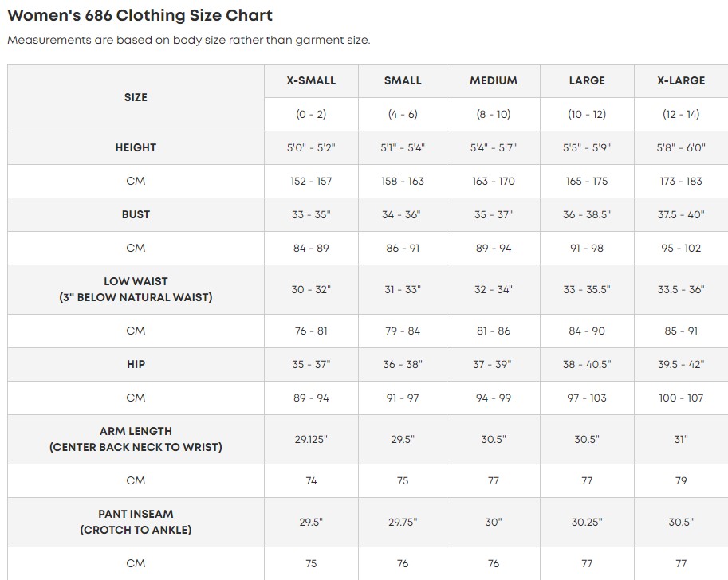Select the X-Large low waist 33.5 - 36" cell
728x580 pixels.
[x=681, y=289]
